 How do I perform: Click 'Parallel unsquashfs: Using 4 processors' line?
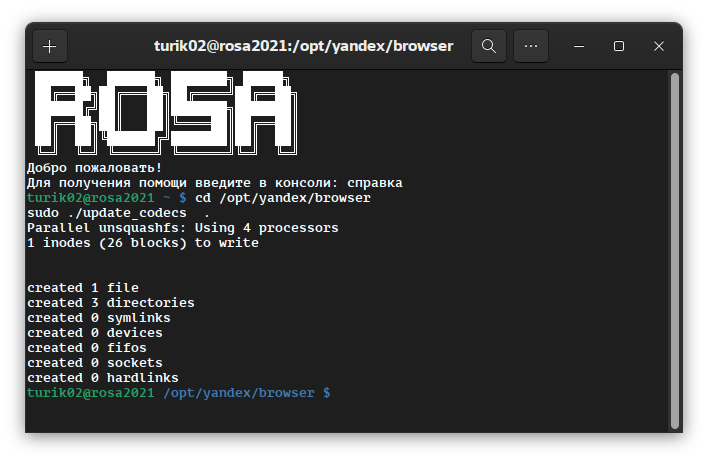(182, 228)
